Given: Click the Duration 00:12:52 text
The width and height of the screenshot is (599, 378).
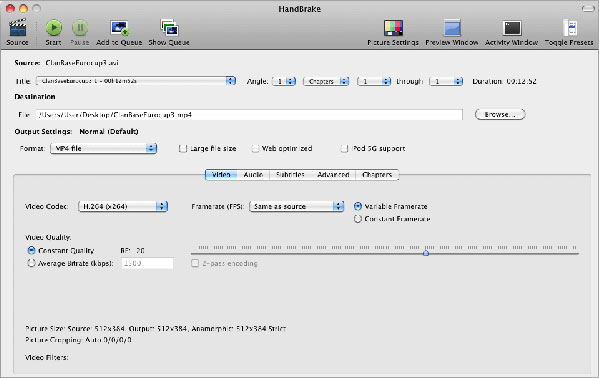Looking at the screenshot, I should click(504, 81).
